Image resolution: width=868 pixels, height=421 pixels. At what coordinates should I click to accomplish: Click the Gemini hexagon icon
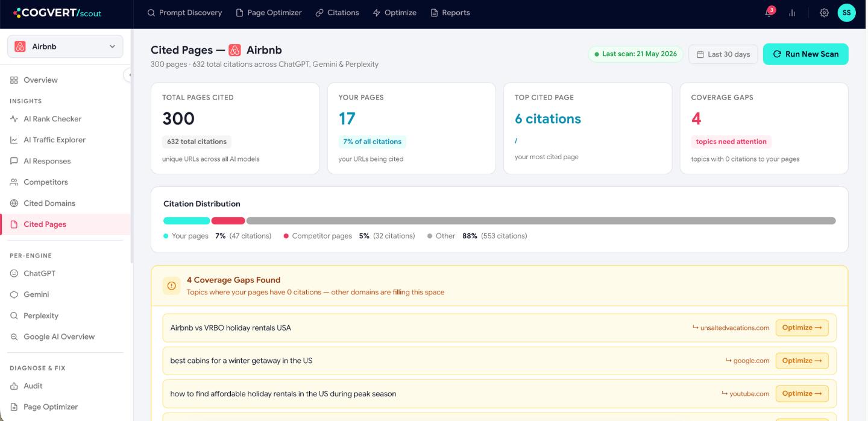click(14, 294)
